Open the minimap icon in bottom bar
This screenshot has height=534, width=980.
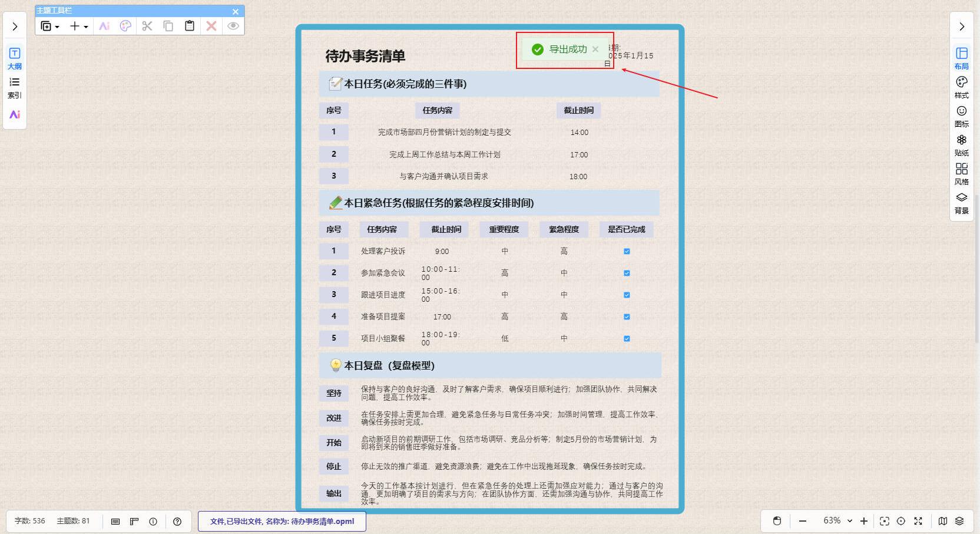943,521
